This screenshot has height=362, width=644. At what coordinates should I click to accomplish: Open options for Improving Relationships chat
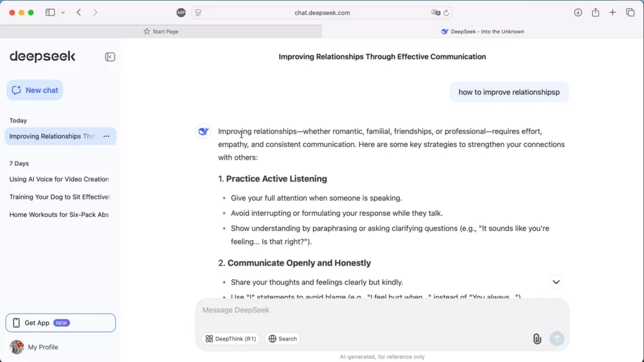pos(106,136)
